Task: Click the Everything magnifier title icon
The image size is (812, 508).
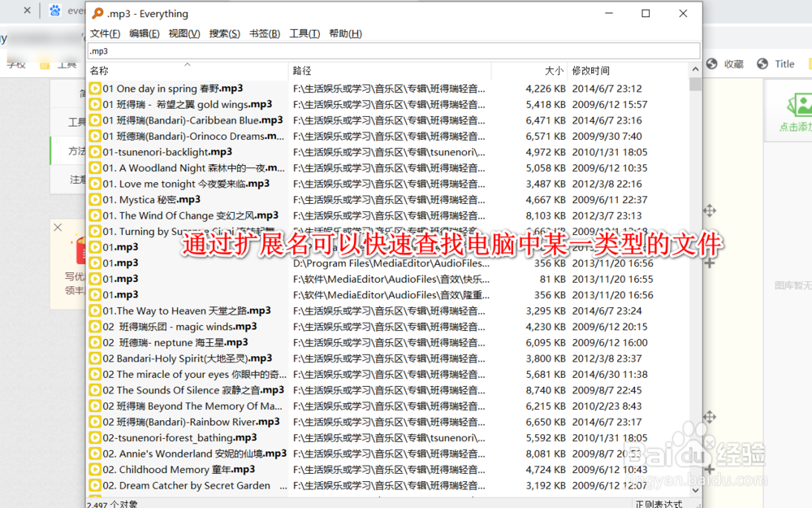Action: [97, 14]
